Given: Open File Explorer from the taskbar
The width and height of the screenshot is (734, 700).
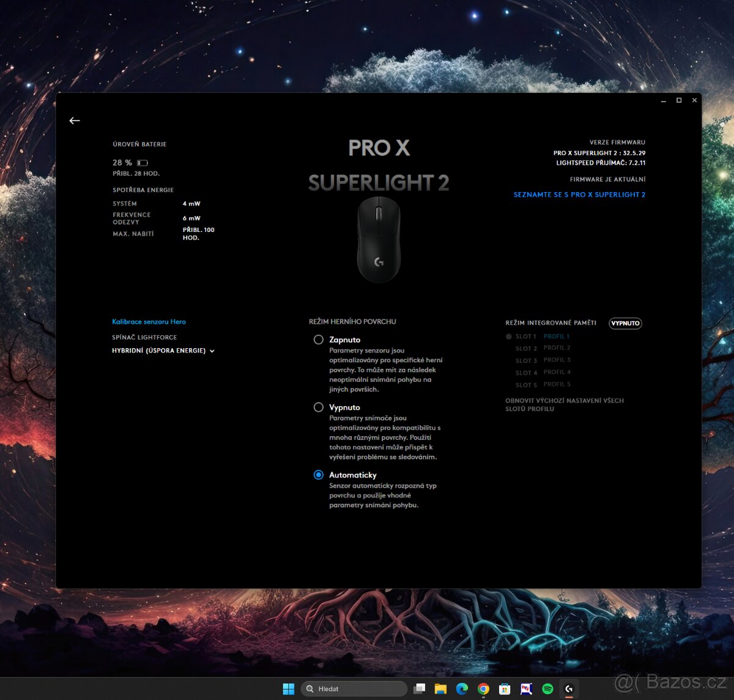Looking at the screenshot, I should 440,688.
